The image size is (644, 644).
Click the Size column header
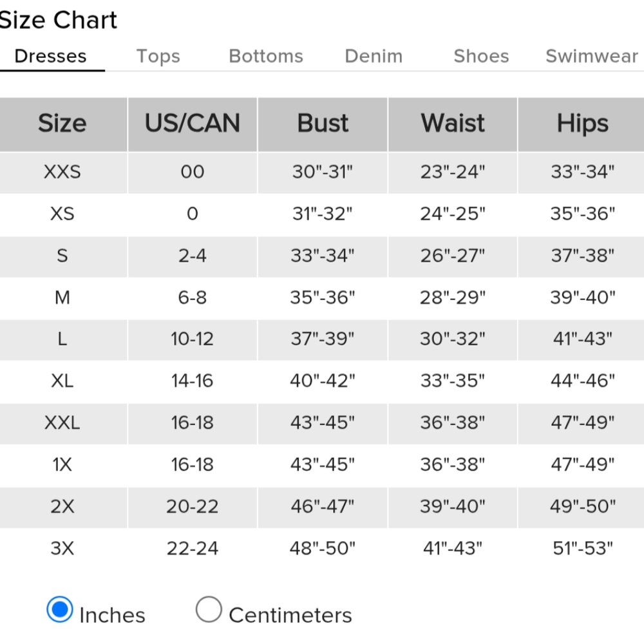coord(62,123)
